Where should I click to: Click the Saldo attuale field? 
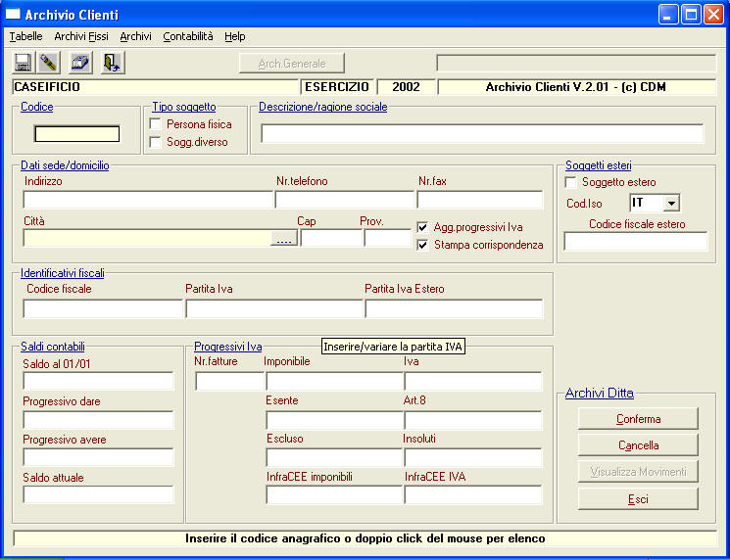[98, 494]
